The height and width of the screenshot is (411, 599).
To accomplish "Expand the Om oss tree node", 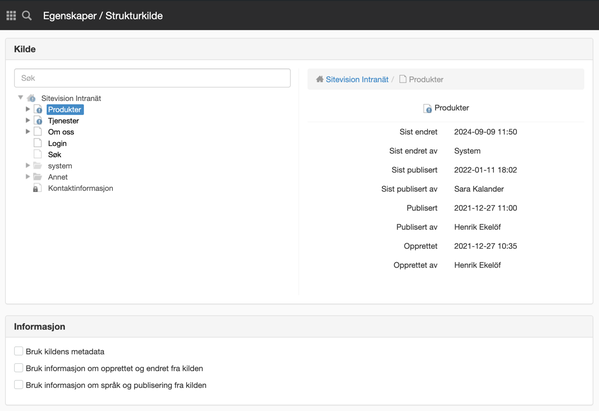I will 28,132.
